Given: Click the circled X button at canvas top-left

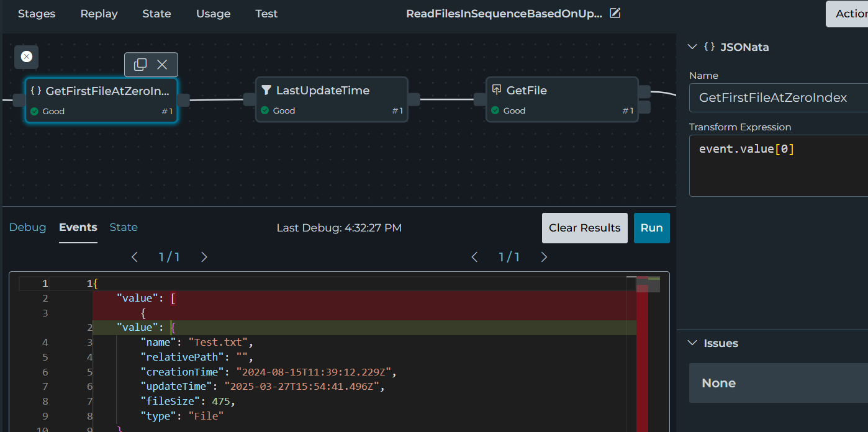Looking at the screenshot, I should (x=27, y=56).
